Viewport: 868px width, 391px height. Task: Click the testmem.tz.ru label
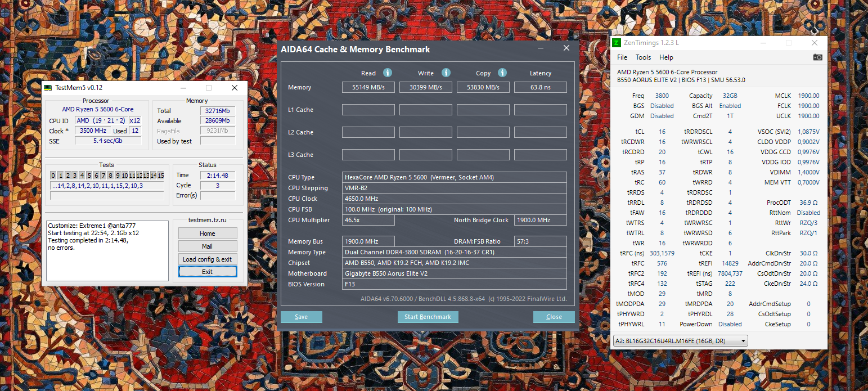(207, 221)
